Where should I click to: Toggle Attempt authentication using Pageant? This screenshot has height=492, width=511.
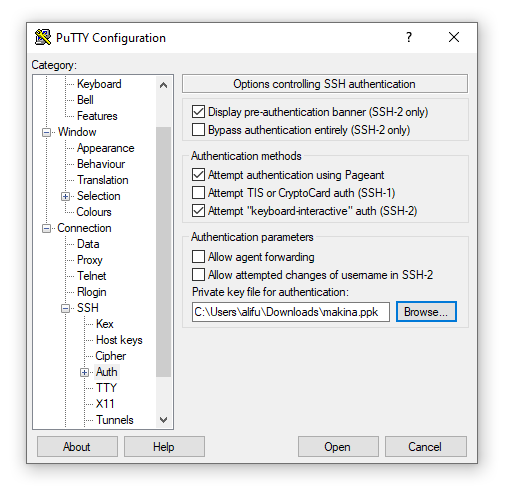198,175
